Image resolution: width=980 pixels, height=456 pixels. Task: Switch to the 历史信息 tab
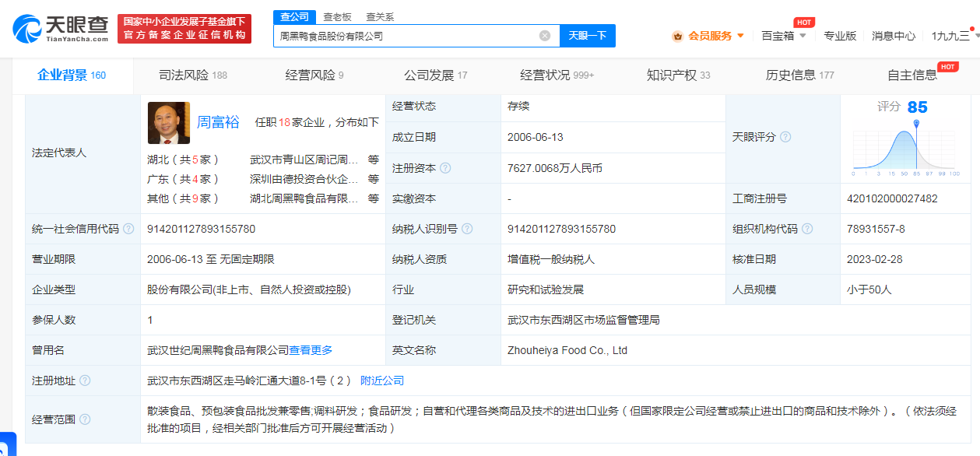click(800, 75)
